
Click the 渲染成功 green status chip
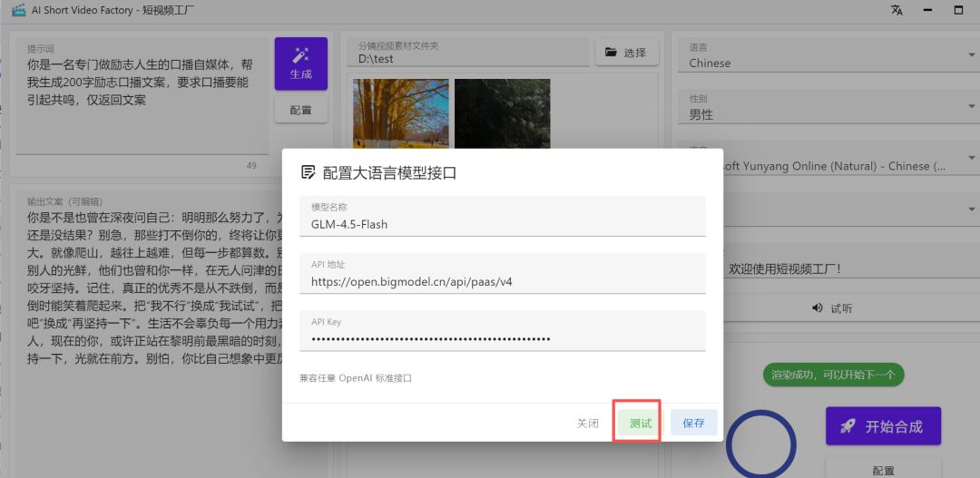click(x=833, y=375)
